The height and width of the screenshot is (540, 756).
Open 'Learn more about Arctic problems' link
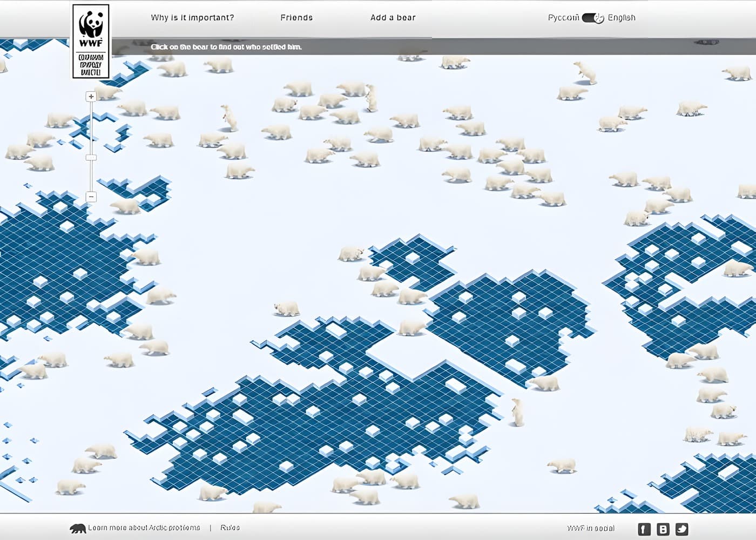point(144,528)
